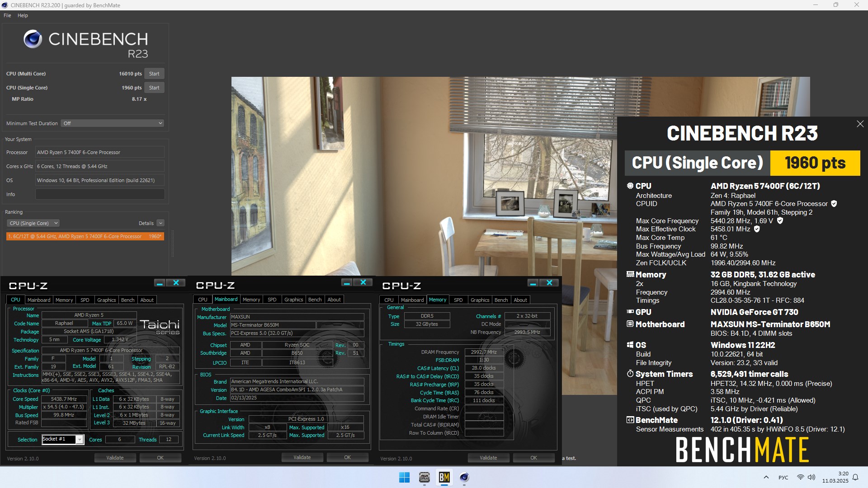
Task: Click the System Timers stopwatch icon
Action: click(630, 374)
